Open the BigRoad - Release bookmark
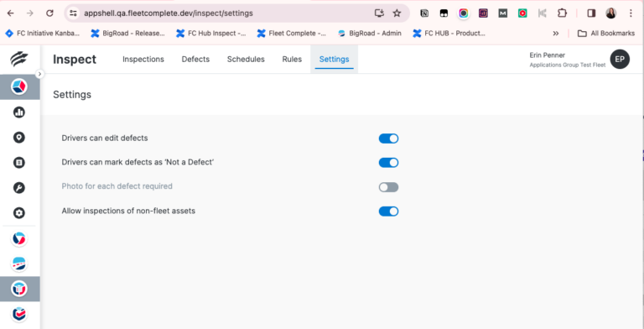The image size is (644, 329). point(128,34)
